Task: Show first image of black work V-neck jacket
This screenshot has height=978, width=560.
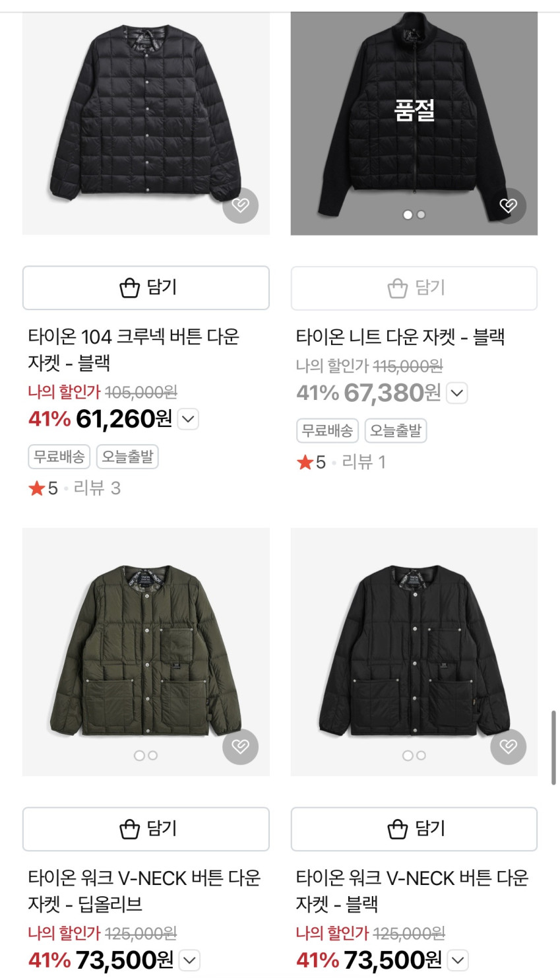Action: [408, 756]
